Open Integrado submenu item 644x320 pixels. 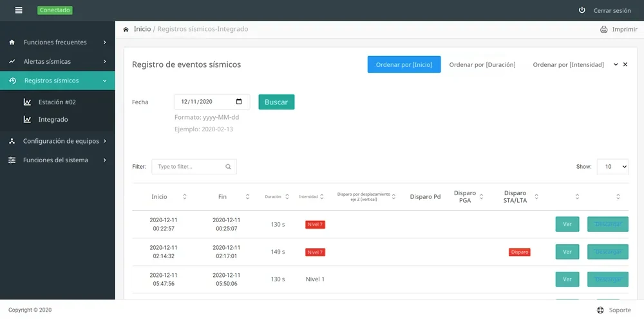(53, 120)
